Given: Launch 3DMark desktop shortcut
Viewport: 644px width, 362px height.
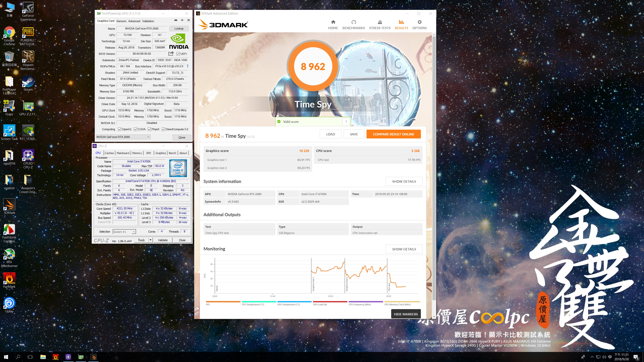Looking at the screenshot, I should 9,207.
